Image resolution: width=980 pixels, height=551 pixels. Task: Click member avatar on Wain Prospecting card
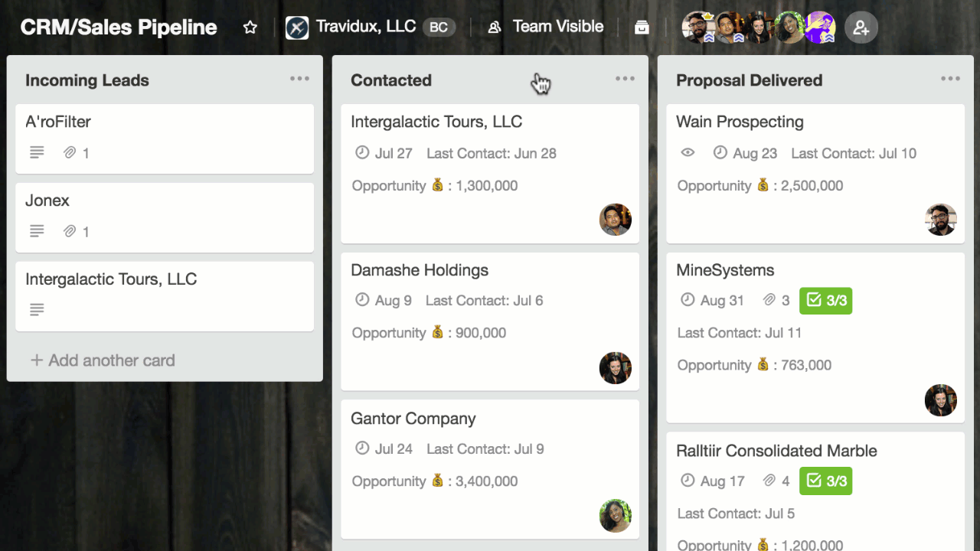click(x=941, y=220)
